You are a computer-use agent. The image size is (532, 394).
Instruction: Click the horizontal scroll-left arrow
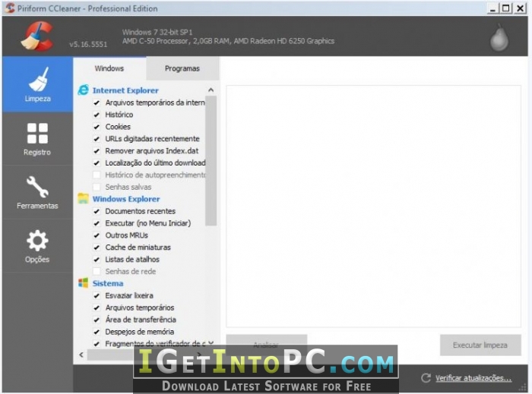point(81,355)
